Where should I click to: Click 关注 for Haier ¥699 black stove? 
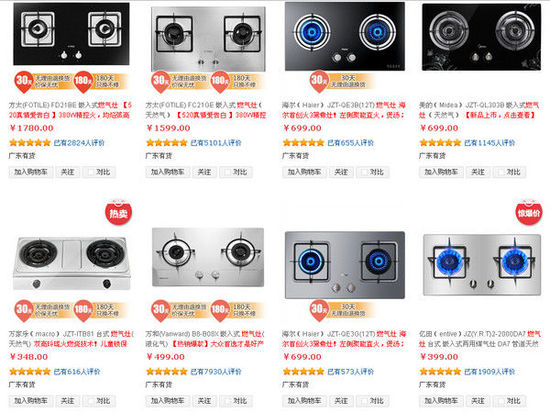pos(341,172)
